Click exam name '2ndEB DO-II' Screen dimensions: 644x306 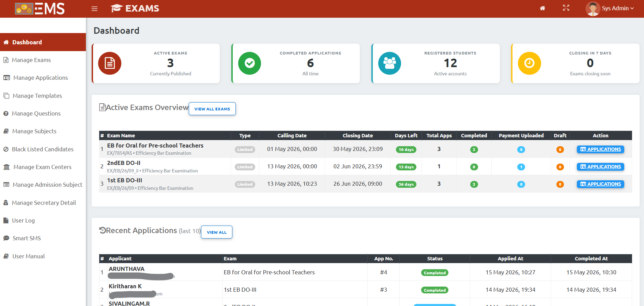[x=124, y=163]
